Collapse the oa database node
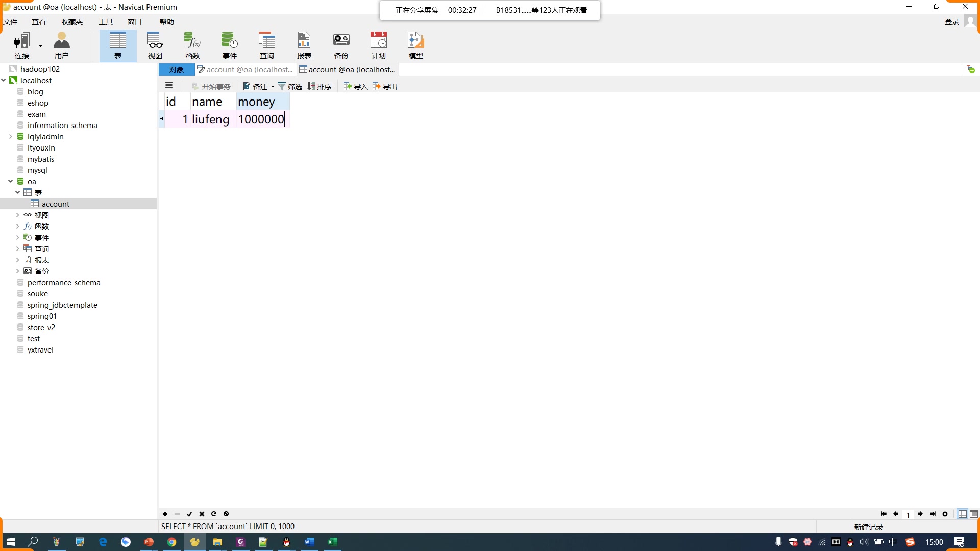This screenshot has height=551, width=980. click(10, 181)
